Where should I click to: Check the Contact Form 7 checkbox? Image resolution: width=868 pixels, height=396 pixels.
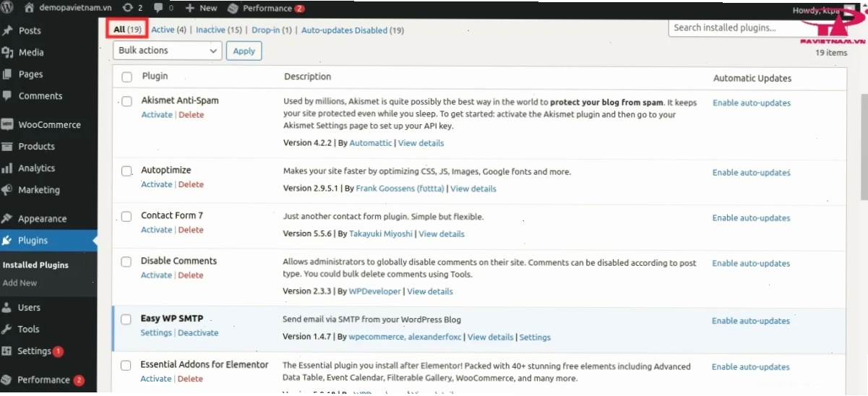coord(126,216)
